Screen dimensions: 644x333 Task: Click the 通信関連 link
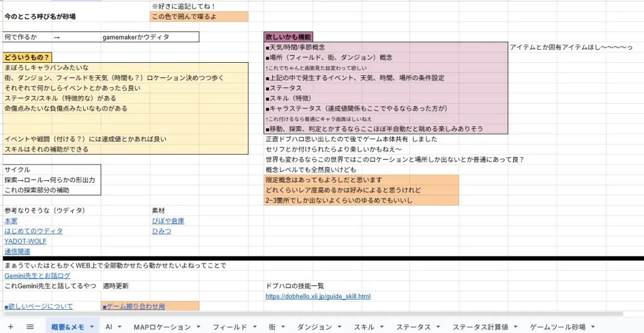point(18,251)
